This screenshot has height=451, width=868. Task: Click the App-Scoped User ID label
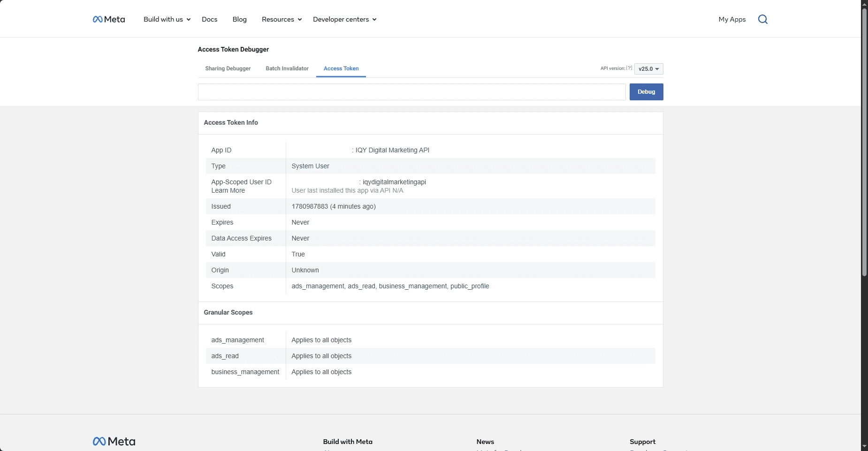(x=241, y=182)
